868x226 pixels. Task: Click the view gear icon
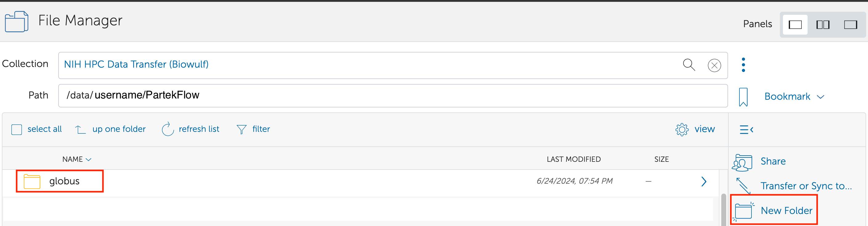click(x=682, y=129)
